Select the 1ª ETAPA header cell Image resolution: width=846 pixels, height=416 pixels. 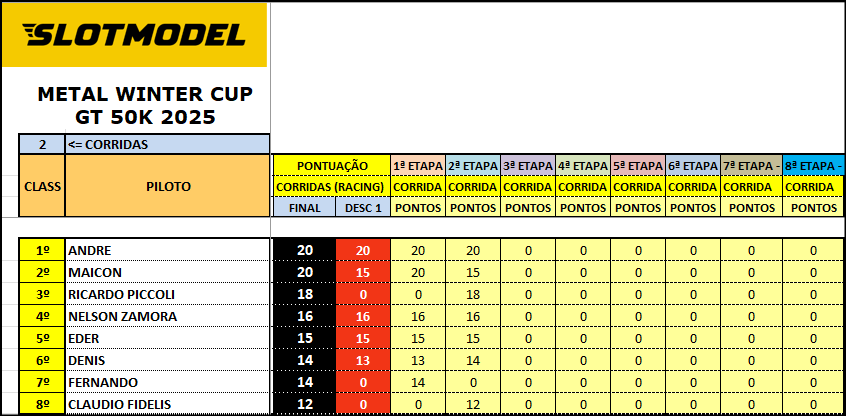pos(418,165)
